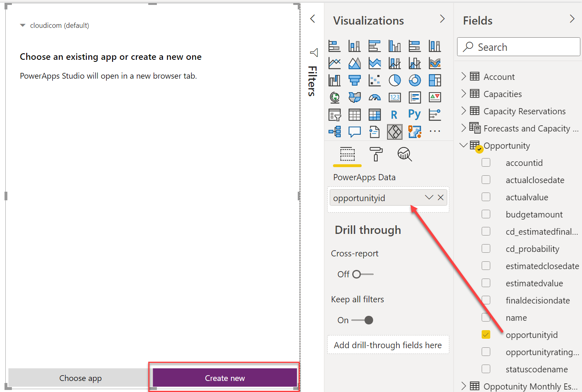The image size is (582, 392).
Task: Switch to the Format paint roller tab
Action: coord(376,154)
